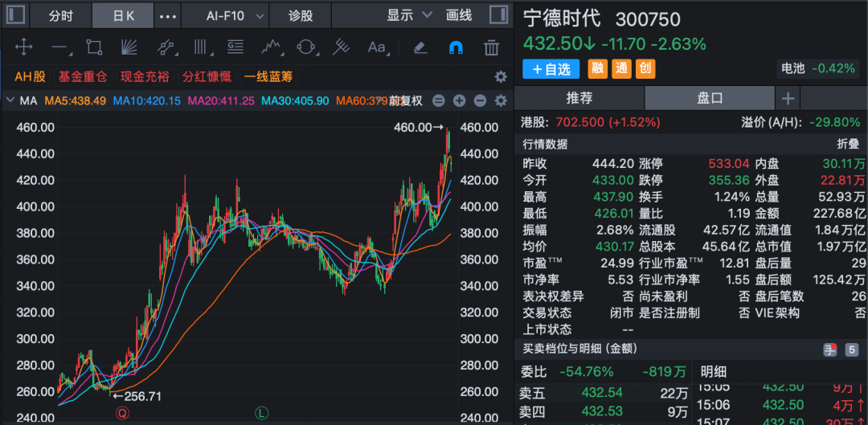Screen dimensions: 868x425
Task: Open the AI-F10 dropdown
Action: pyautogui.click(x=236, y=15)
